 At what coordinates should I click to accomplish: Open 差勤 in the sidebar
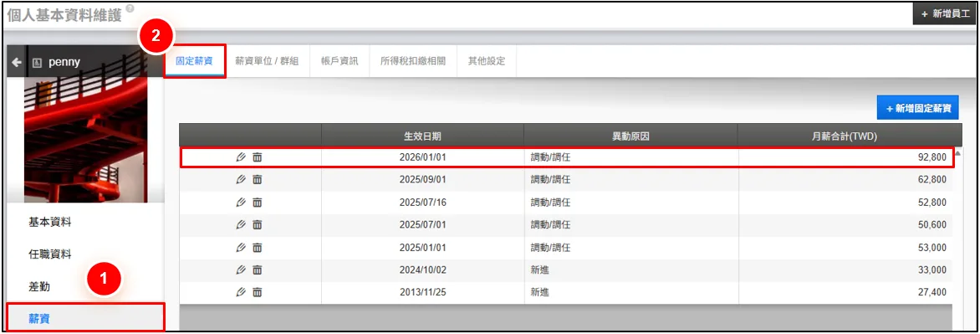pyautogui.click(x=38, y=287)
